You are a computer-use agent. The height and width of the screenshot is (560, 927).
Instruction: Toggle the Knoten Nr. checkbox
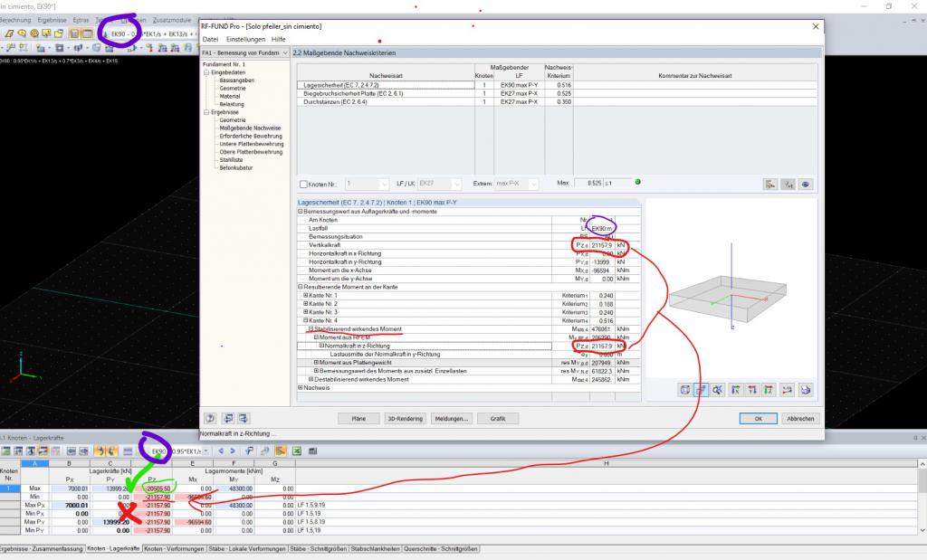pyautogui.click(x=303, y=185)
